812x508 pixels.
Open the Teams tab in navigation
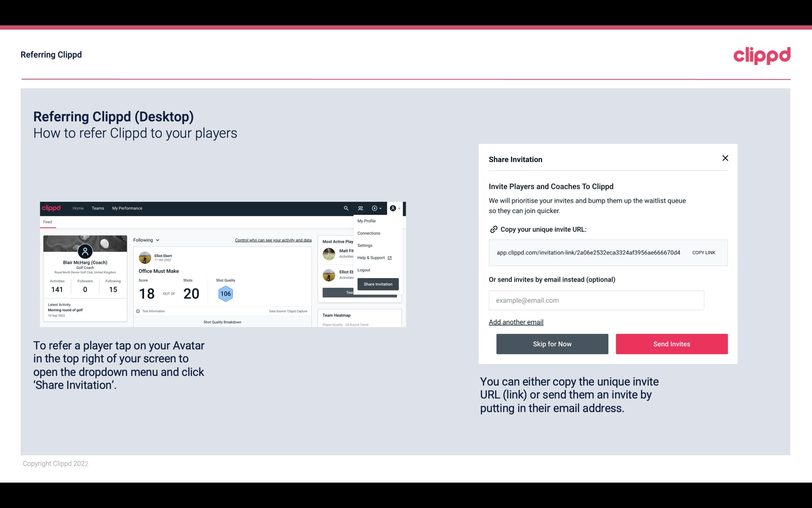click(x=97, y=208)
